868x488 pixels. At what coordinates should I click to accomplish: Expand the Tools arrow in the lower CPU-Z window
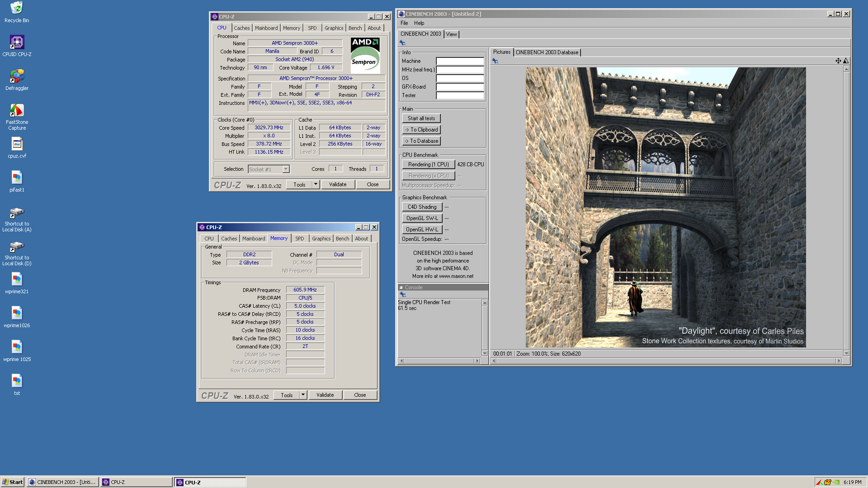click(303, 395)
